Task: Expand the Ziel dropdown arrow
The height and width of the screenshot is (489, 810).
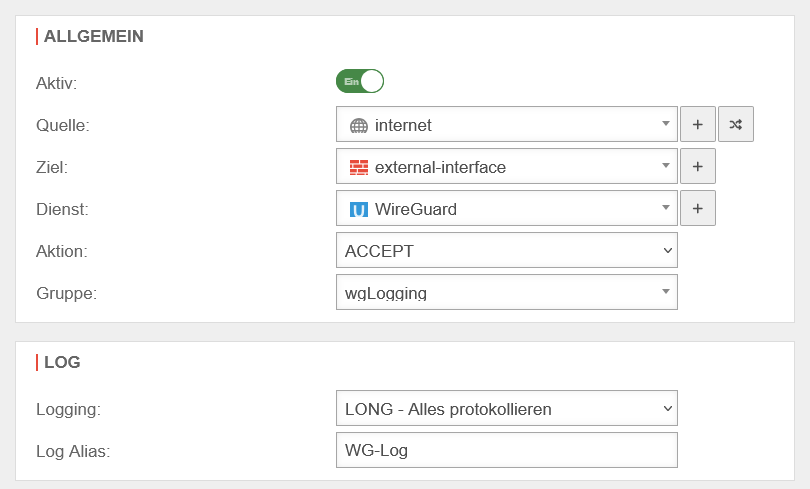Action: click(x=666, y=166)
